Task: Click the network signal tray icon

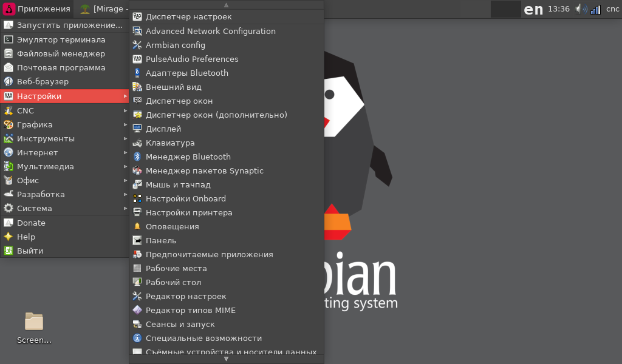Action: 595,10
